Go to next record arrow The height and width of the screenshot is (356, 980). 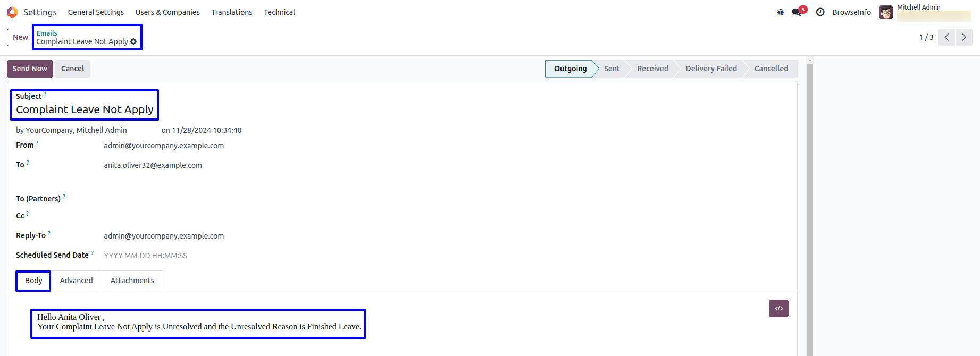[964, 37]
